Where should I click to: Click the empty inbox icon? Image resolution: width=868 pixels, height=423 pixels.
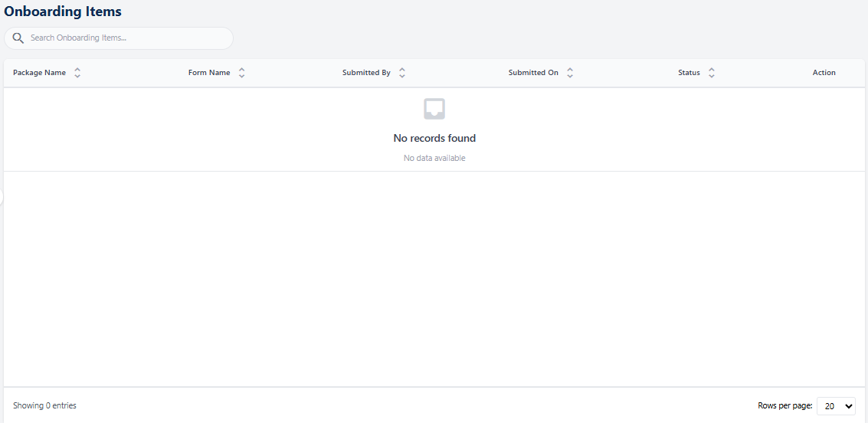434,109
